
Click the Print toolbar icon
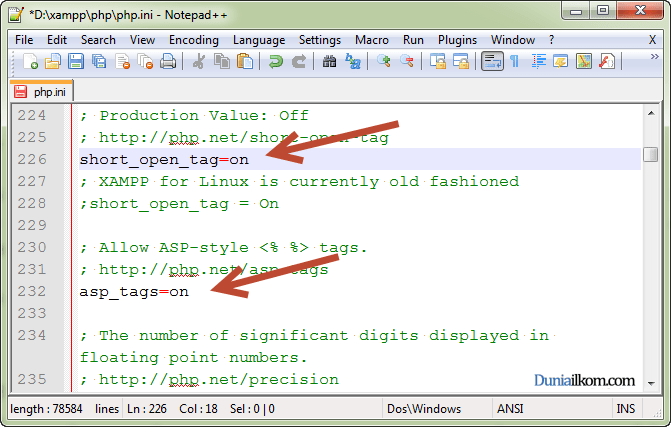pyautogui.click(x=169, y=62)
